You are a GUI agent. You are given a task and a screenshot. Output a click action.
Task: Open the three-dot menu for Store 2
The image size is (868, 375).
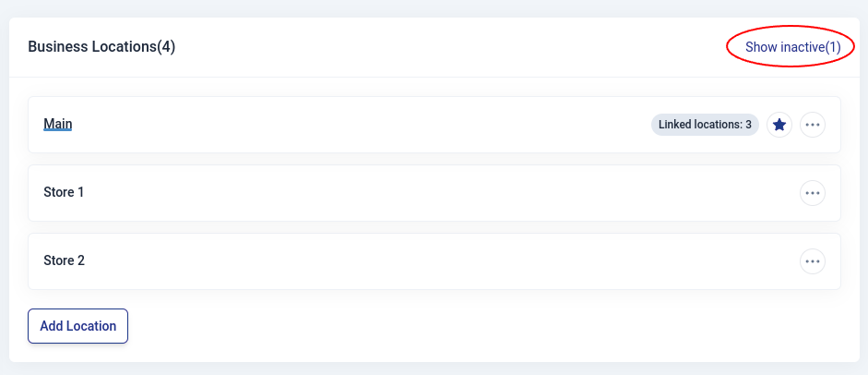813,261
